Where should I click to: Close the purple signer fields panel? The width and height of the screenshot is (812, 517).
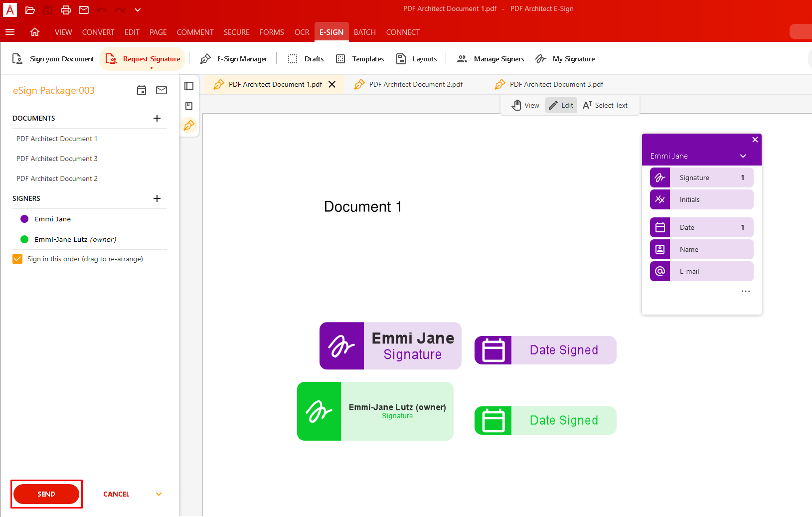(755, 140)
